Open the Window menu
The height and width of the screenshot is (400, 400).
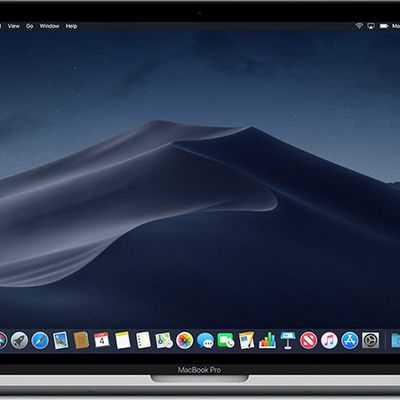(49, 26)
